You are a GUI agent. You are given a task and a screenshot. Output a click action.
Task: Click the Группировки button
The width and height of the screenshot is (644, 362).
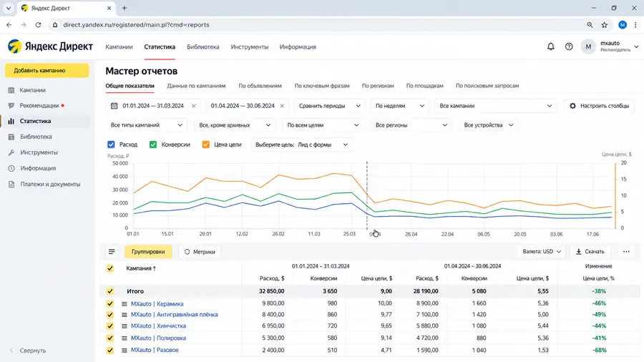coord(148,252)
